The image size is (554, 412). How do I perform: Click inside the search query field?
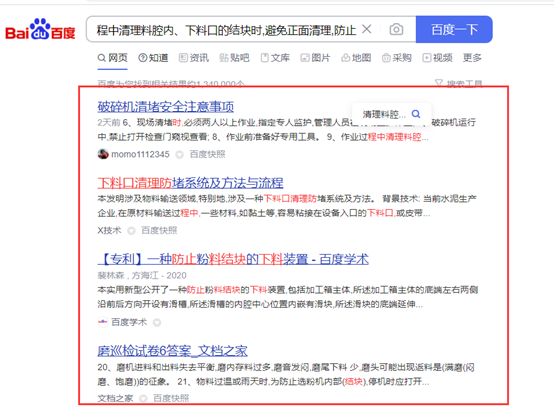[x=226, y=30]
